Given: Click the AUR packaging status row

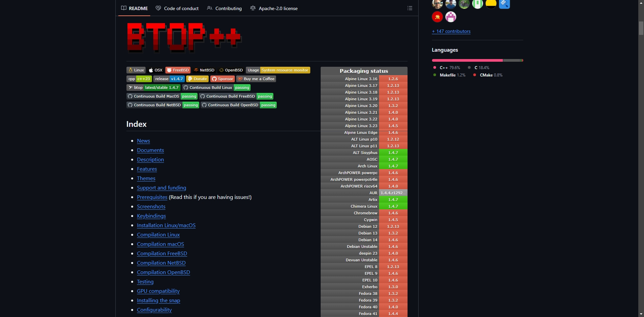Looking at the screenshot, I should [x=364, y=193].
